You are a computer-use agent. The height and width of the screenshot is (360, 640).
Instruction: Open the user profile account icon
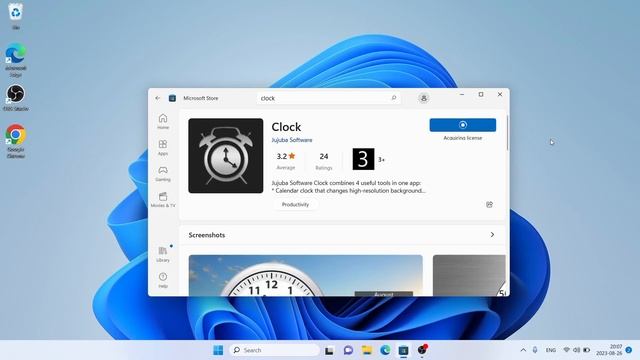(x=424, y=98)
